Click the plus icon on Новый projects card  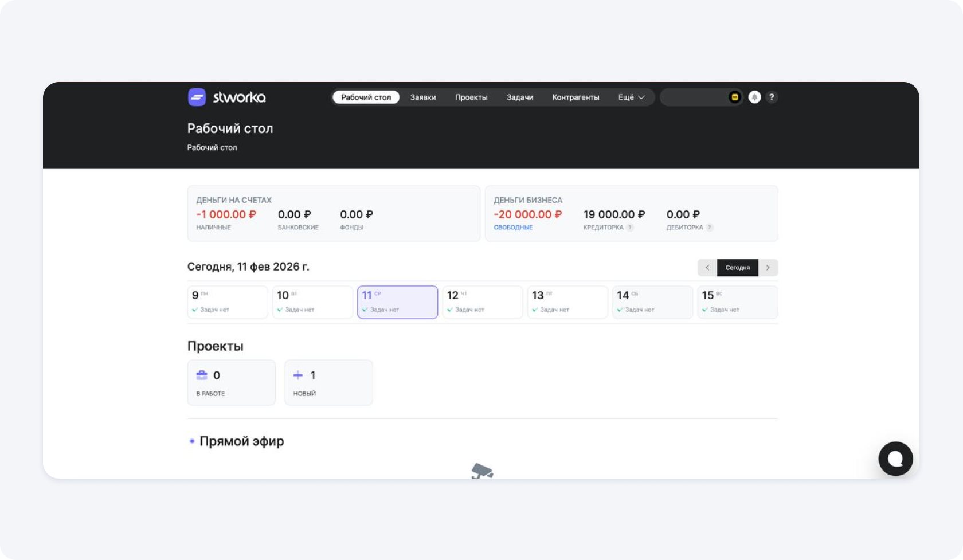tap(298, 375)
